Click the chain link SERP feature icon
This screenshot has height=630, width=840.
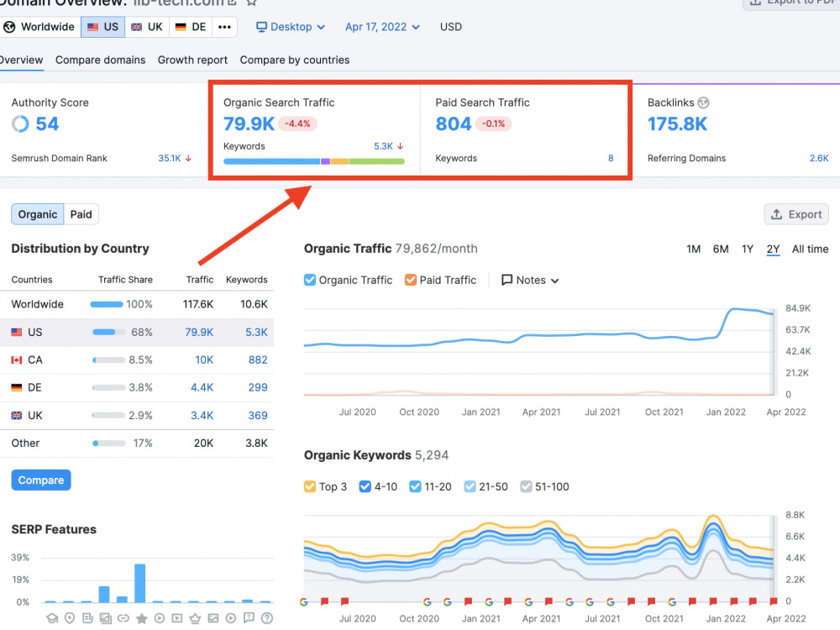[x=123, y=618]
